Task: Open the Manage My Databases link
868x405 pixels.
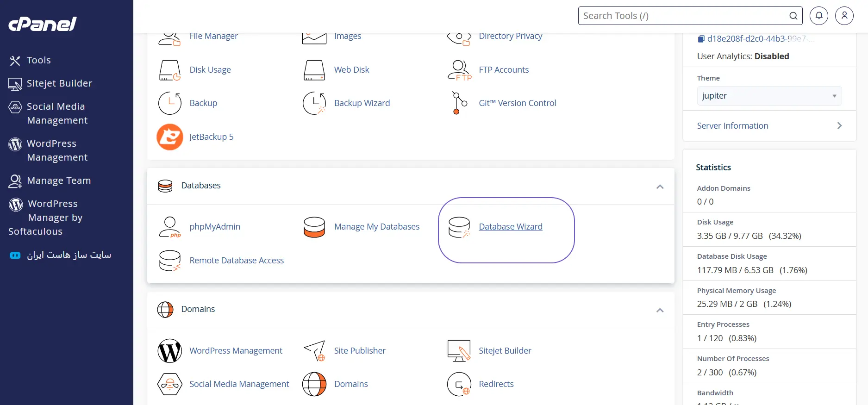Action: tap(377, 227)
